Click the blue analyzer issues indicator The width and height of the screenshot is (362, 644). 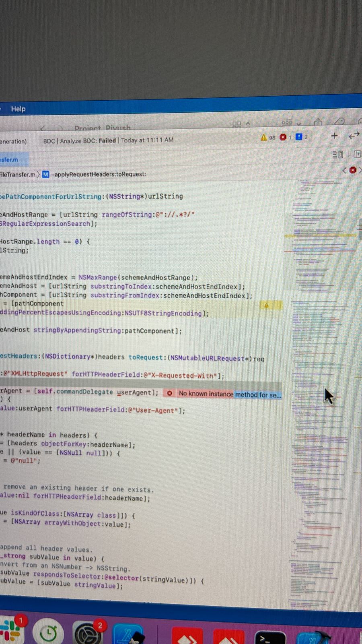pyautogui.click(x=301, y=137)
